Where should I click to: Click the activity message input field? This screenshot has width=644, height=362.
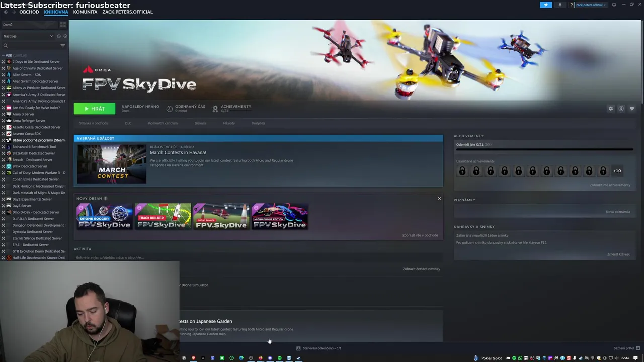tap(258, 258)
